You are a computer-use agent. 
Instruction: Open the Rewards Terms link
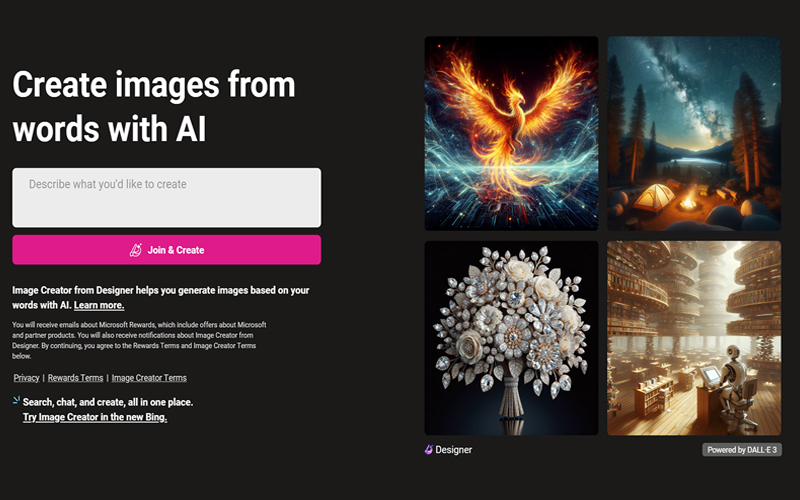76,378
